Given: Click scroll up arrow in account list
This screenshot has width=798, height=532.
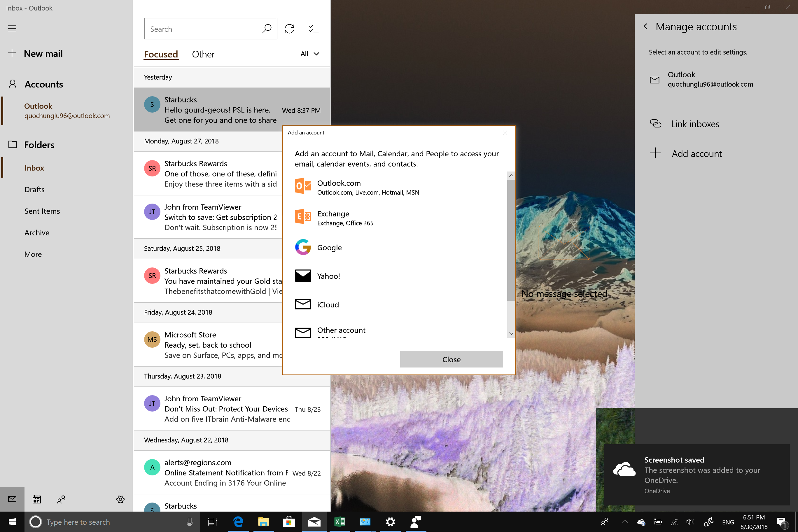Looking at the screenshot, I should pyautogui.click(x=511, y=175).
